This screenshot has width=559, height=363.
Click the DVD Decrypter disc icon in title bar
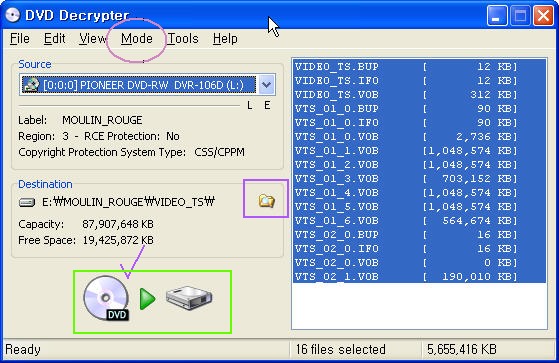[12, 15]
